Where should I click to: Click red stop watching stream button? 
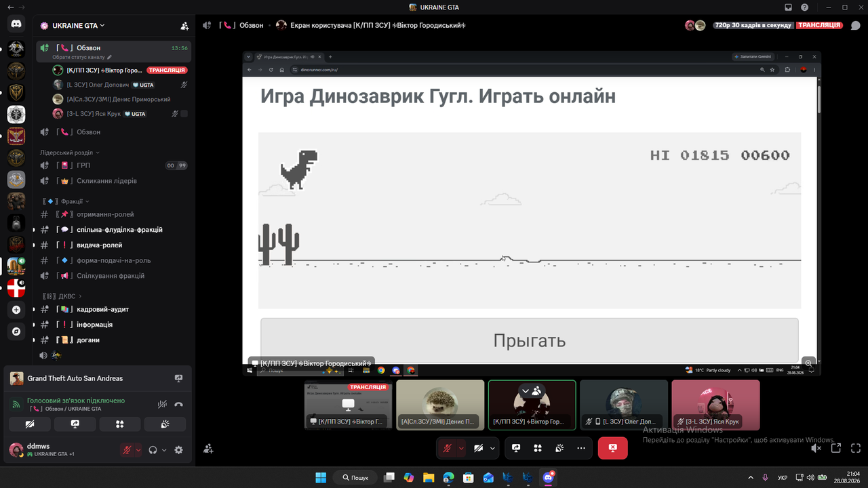(612, 448)
